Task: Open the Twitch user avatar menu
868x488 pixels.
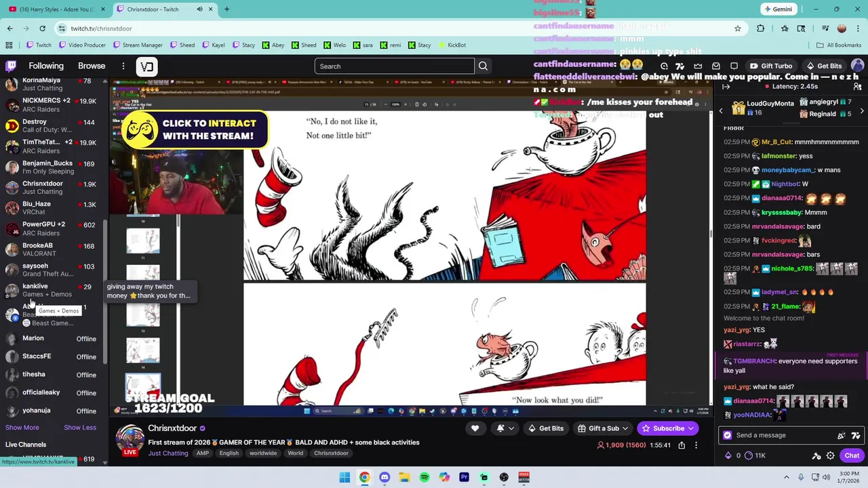Action: [857, 66]
